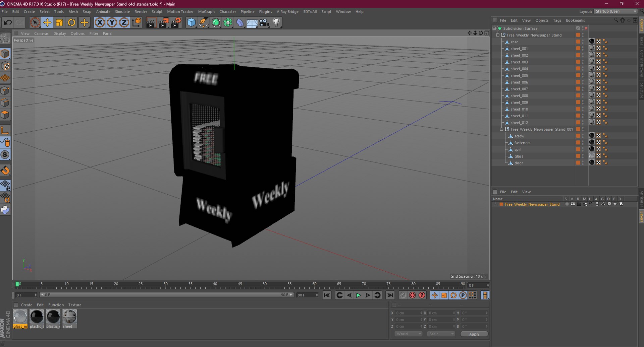644x347 pixels.
Task: Open the V-Ray Bridge menu
Action: [287, 11]
